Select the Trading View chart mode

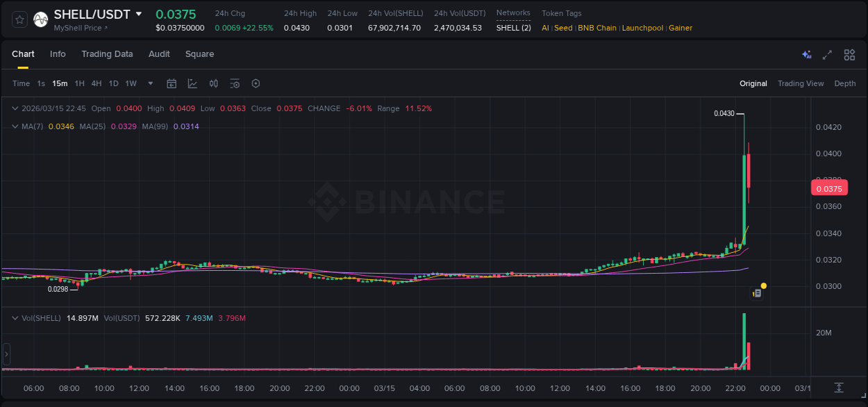coord(801,83)
